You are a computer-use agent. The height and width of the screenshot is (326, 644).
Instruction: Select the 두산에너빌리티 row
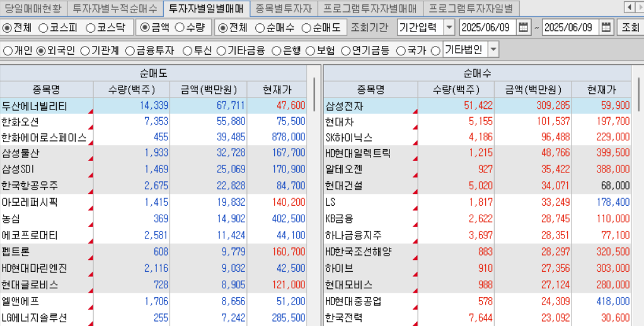154,106
